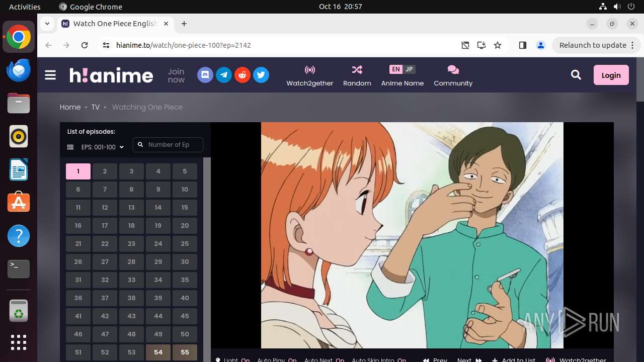
Task: Open the Chrome tab search dropdown
Action: coord(47,24)
